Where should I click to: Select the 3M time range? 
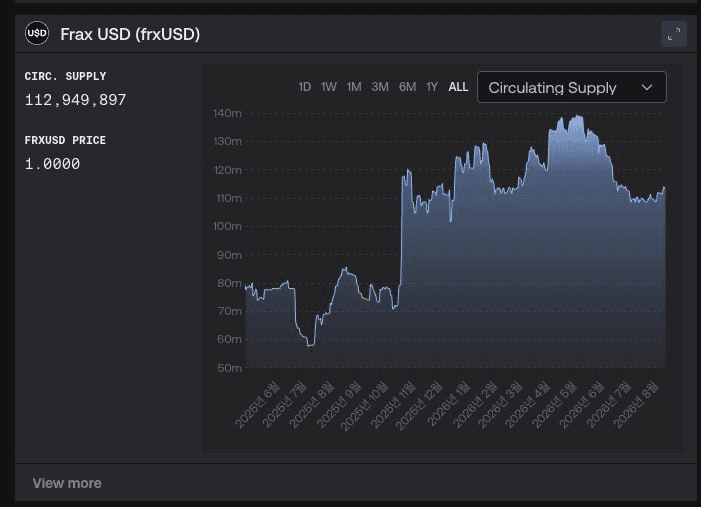380,87
